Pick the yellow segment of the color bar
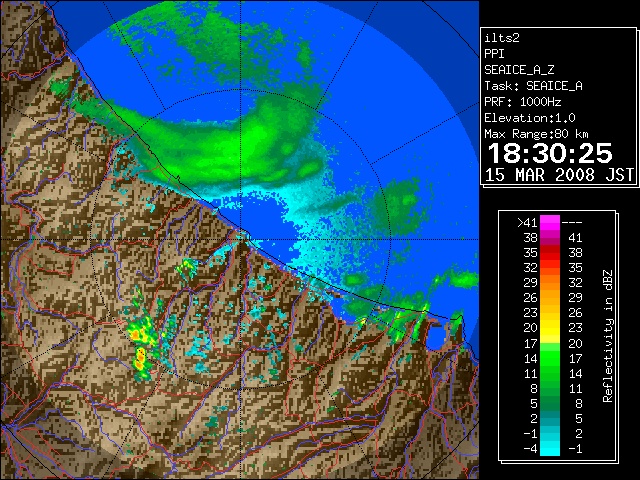Viewport: 640px width, 480px height. click(x=550, y=327)
